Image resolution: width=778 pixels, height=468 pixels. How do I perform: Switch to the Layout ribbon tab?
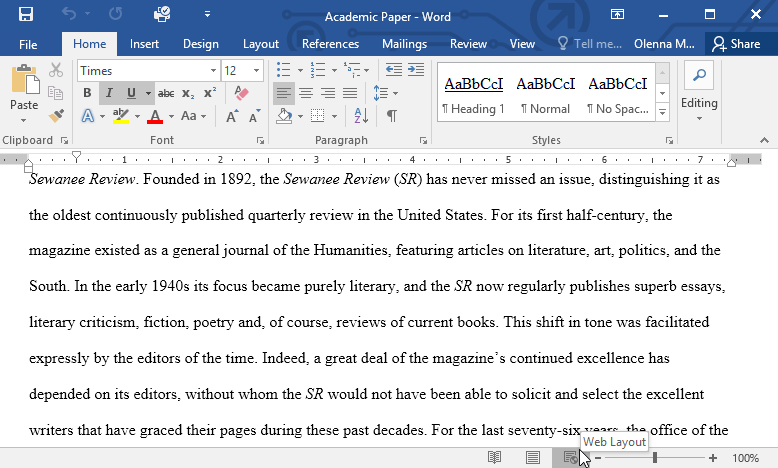point(261,44)
